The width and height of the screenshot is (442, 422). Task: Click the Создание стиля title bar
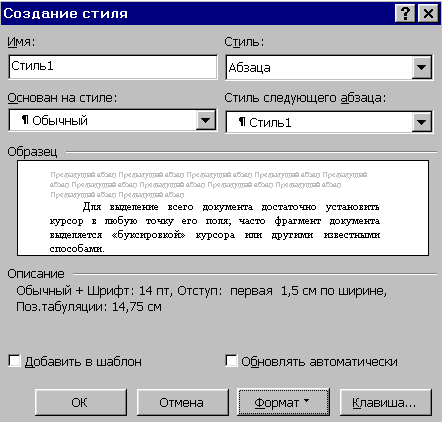point(197,14)
